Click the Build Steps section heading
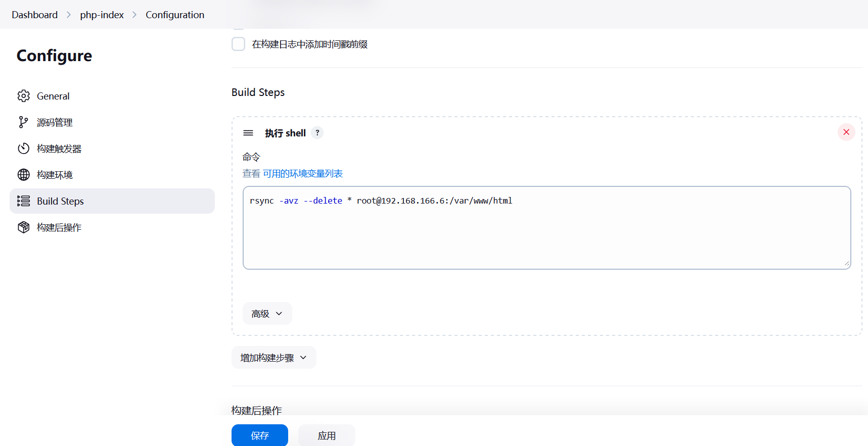The height and width of the screenshot is (446, 868). 258,92
